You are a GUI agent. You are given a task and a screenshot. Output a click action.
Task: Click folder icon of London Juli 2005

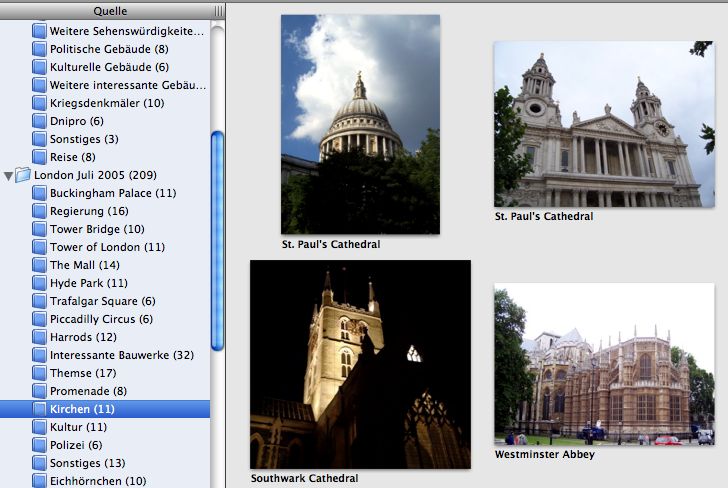coord(23,175)
